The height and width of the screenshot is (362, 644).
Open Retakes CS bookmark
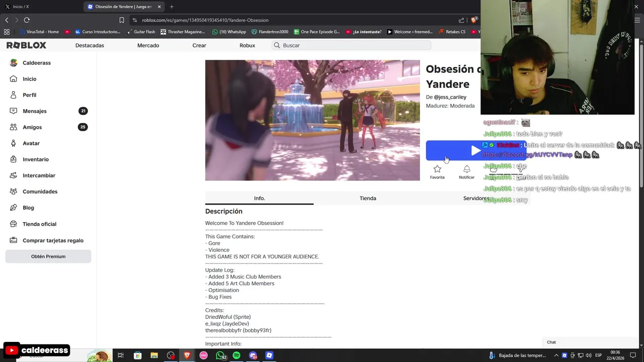coord(452,32)
